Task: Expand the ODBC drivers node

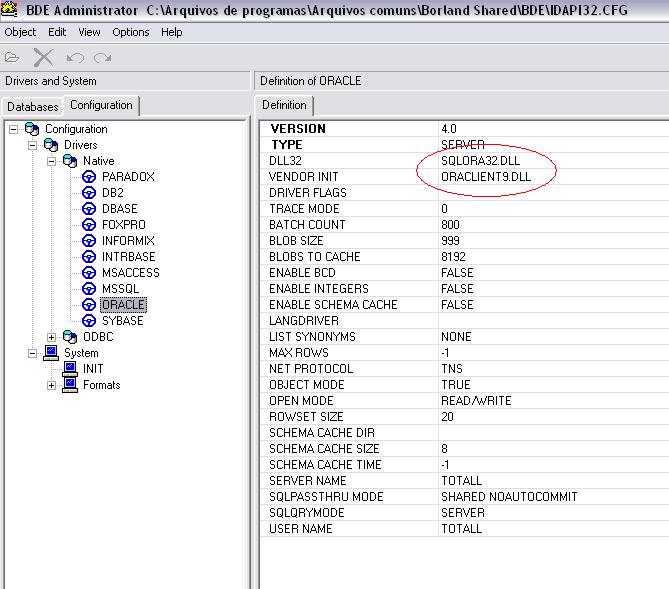Action: pos(52,337)
